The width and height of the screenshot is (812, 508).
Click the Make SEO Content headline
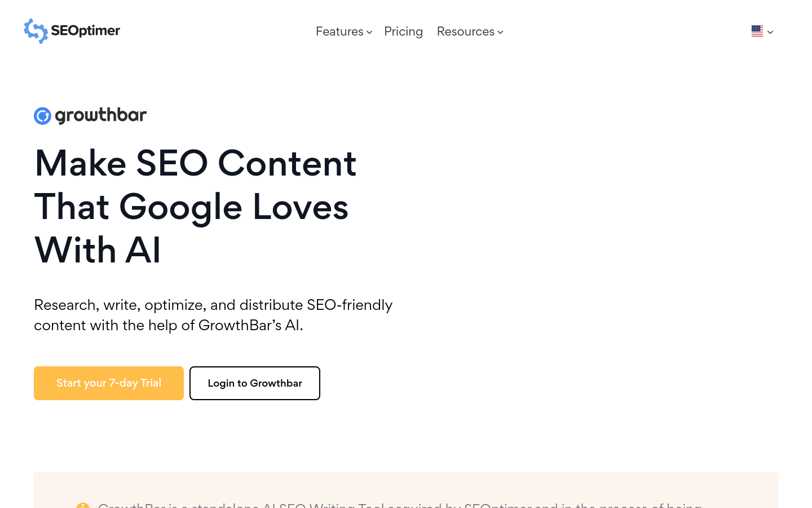click(196, 164)
